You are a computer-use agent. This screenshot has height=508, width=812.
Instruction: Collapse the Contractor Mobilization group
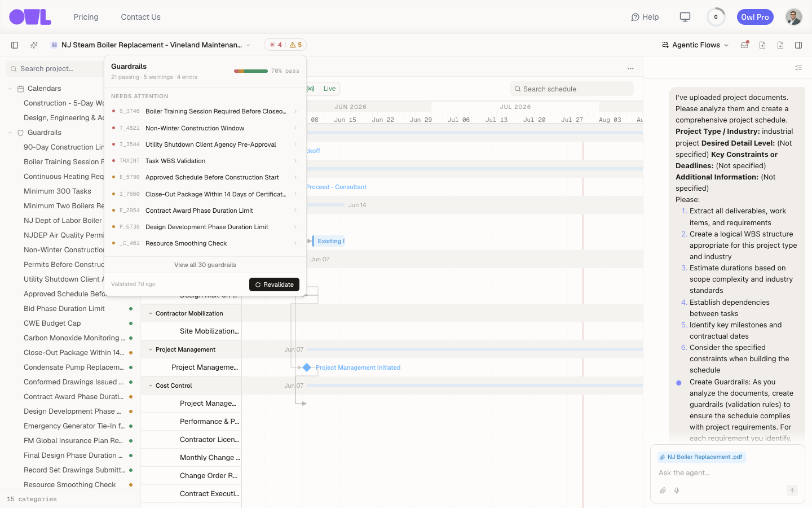click(x=151, y=313)
